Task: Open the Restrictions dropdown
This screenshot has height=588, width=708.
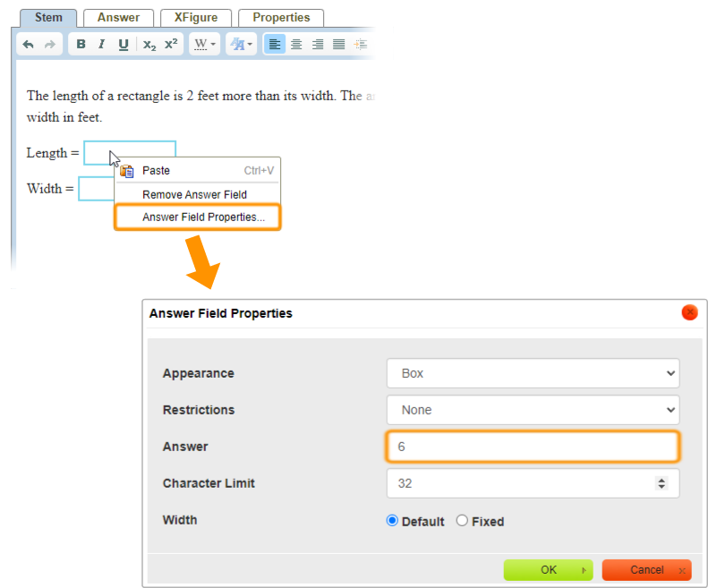Action: click(x=533, y=410)
